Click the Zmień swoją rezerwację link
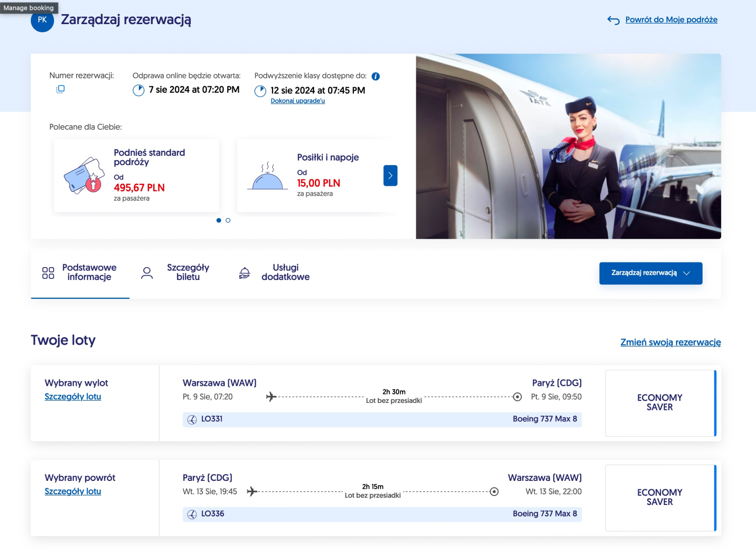The width and height of the screenshot is (756, 557). pyautogui.click(x=670, y=342)
